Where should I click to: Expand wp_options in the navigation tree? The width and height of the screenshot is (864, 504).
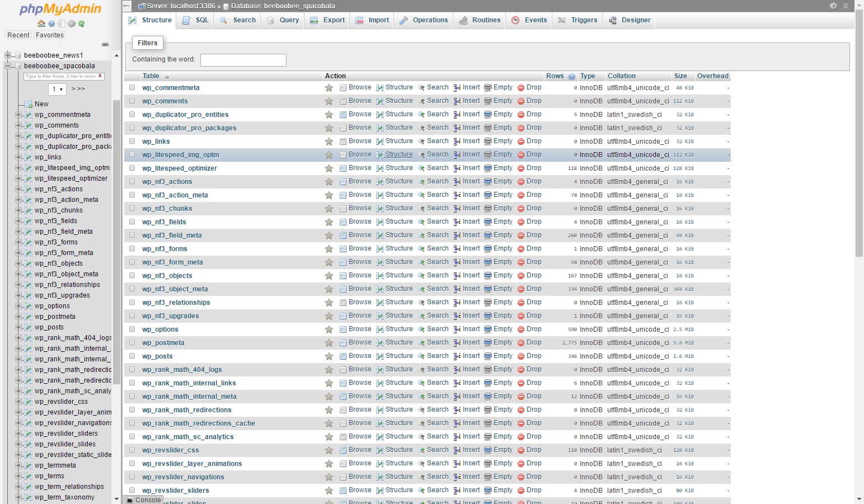[x=18, y=306]
